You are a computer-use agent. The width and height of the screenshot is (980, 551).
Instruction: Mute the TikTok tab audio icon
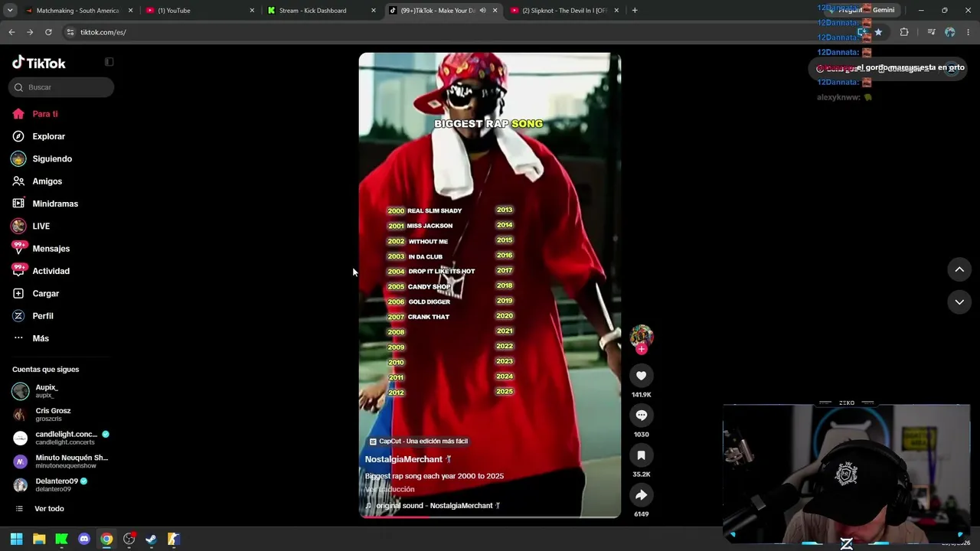pos(482,11)
